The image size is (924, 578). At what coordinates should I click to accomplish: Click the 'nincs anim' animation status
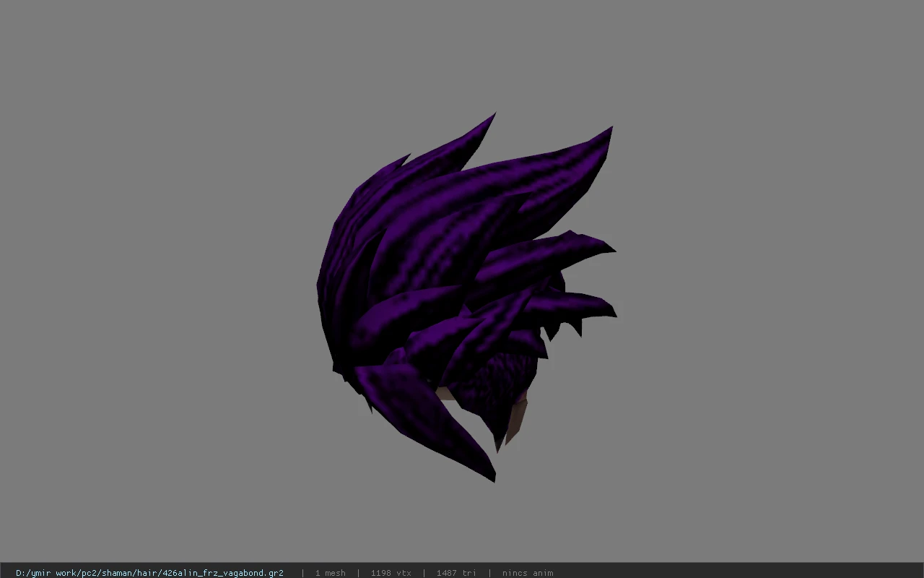coord(528,573)
